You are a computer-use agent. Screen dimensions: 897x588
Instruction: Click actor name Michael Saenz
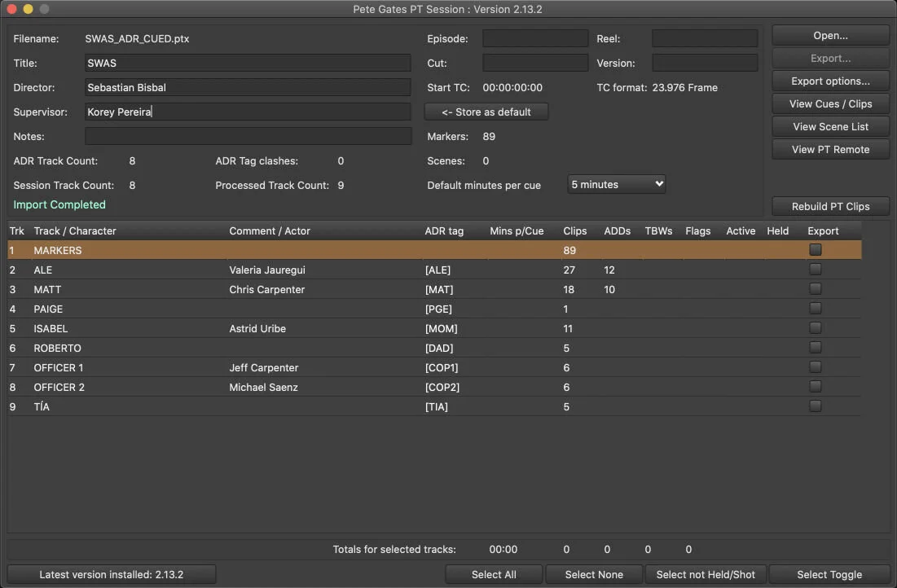263,387
